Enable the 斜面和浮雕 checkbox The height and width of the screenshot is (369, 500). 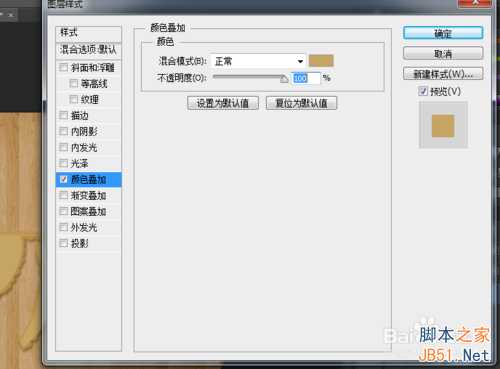click(x=63, y=68)
